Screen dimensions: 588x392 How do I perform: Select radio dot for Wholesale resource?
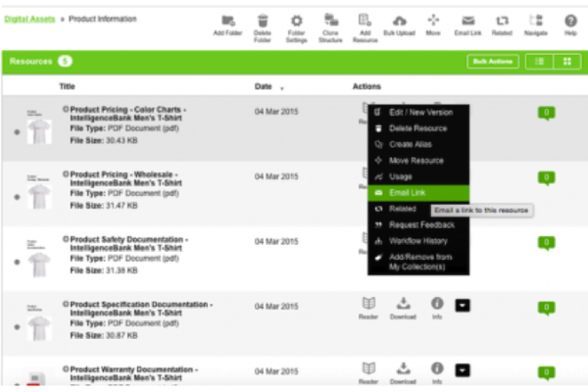17,197
